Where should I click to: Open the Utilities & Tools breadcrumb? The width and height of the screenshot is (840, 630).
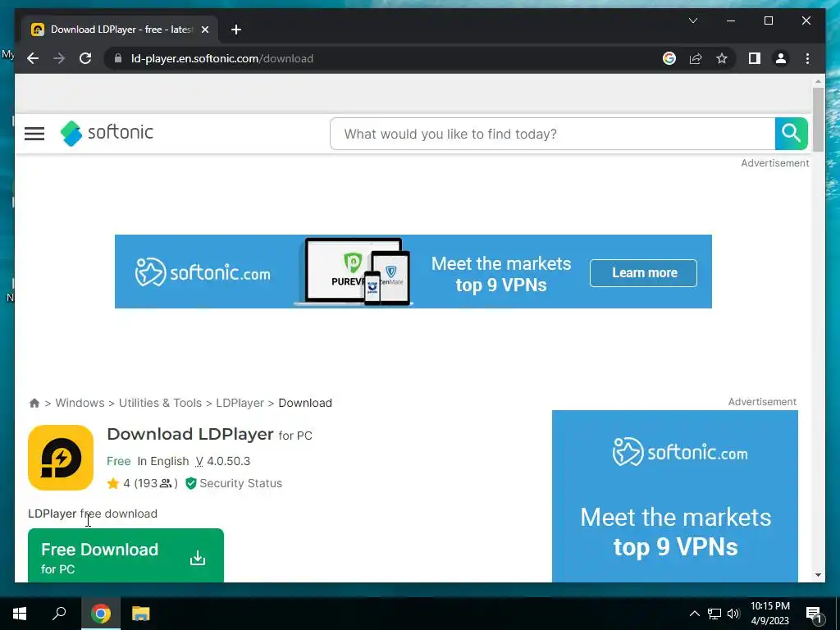(x=160, y=403)
